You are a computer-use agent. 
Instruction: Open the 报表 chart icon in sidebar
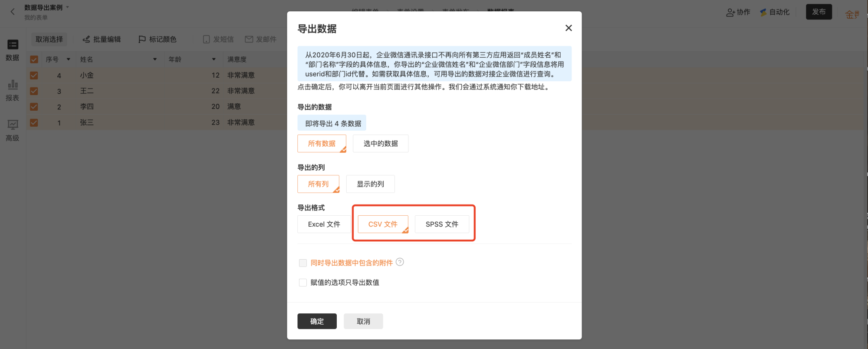point(13,85)
